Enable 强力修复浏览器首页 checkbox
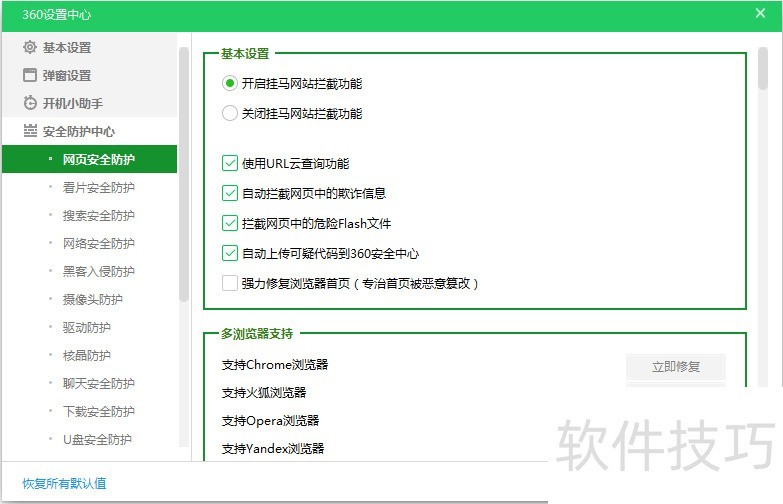Image resolution: width=783 pixels, height=504 pixels. [230, 283]
